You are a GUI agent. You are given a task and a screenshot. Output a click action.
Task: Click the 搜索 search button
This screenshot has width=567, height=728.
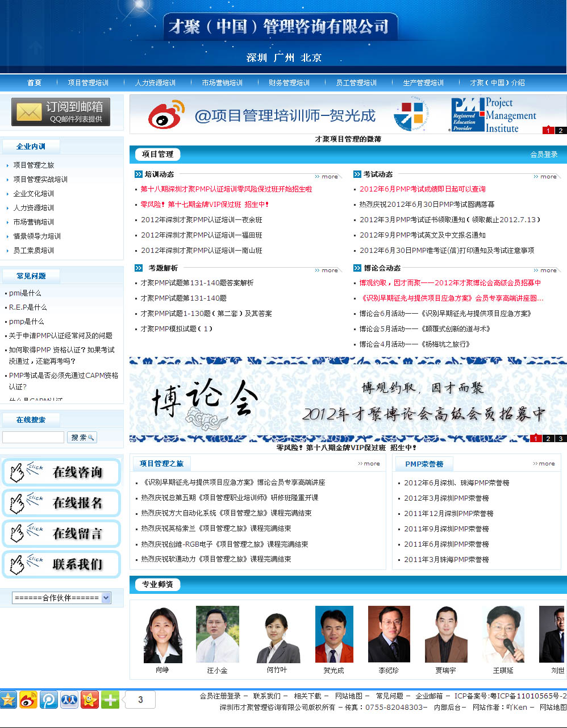pos(82,437)
